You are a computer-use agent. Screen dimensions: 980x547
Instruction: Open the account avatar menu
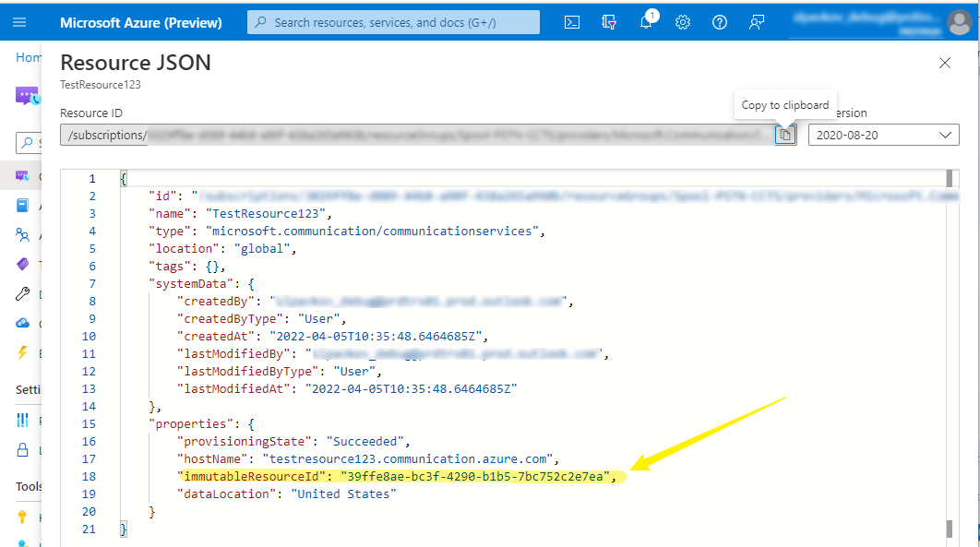click(x=960, y=22)
